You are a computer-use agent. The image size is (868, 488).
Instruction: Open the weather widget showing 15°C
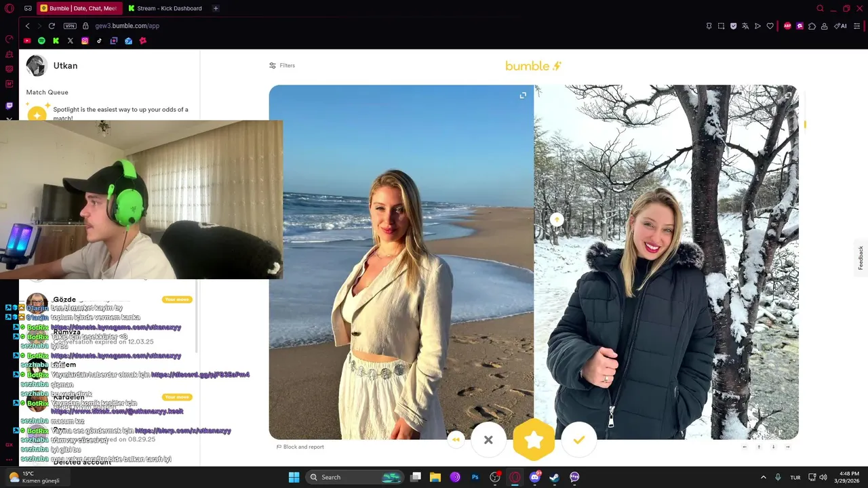click(34, 477)
